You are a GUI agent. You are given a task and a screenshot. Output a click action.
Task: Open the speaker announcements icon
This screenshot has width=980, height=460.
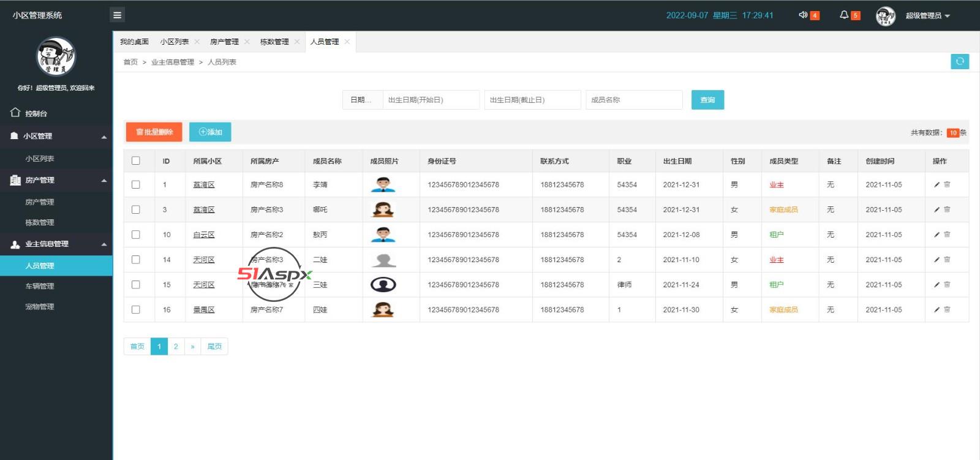coord(803,15)
